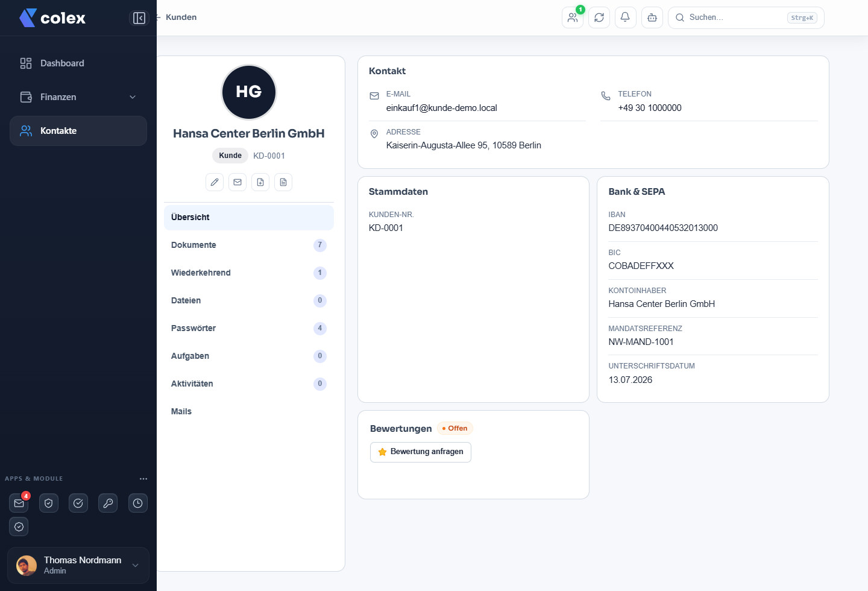Open the circle checkmark tasks module

pyautogui.click(x=78, y=503)
